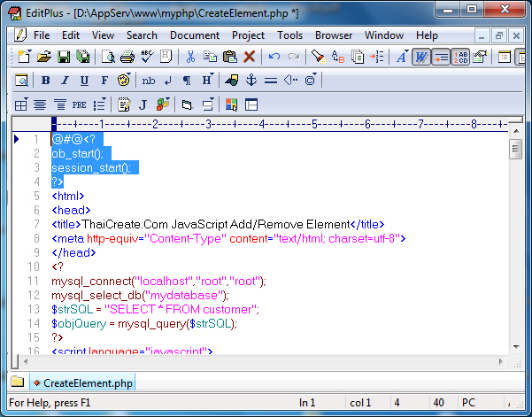Click the J JavaScript tag icon
The width and height of the screenshot is (532, 417).
click(x=143, y=104)
